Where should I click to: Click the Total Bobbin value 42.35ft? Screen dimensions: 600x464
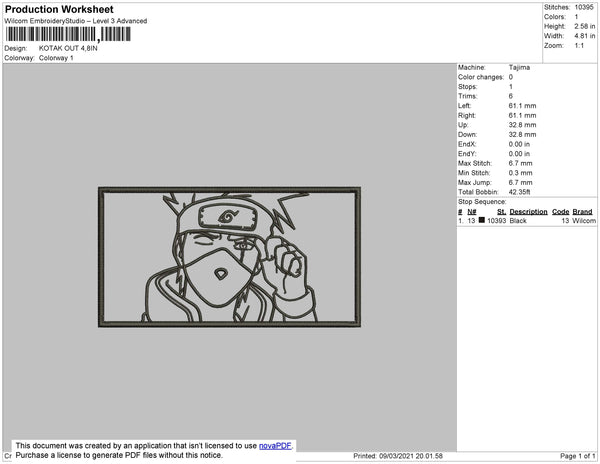tap(519, 192)
